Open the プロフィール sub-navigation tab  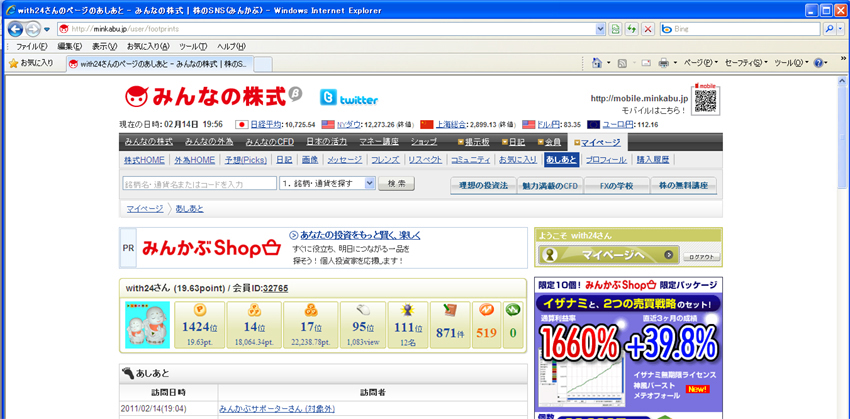coord(606,160)
